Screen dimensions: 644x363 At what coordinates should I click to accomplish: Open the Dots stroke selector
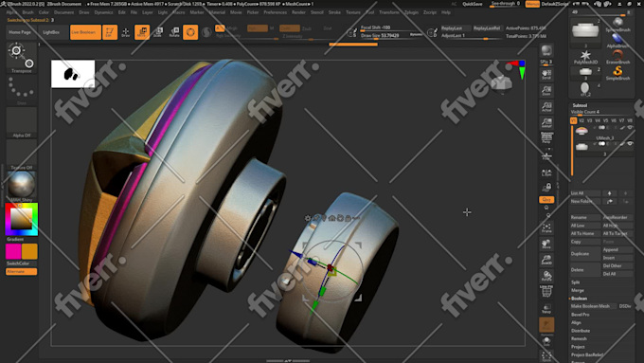pos(22,90)
